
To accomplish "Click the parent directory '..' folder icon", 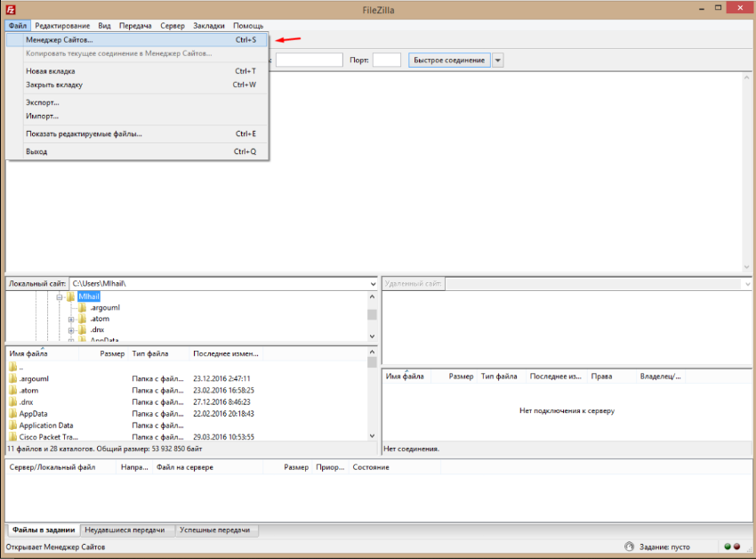I will coord(13,367).
